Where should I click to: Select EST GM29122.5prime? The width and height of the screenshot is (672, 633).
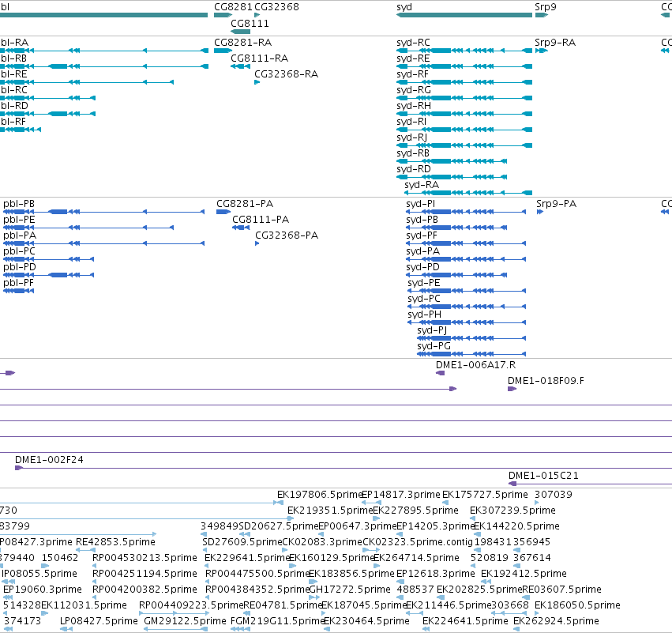coord(185,621)
